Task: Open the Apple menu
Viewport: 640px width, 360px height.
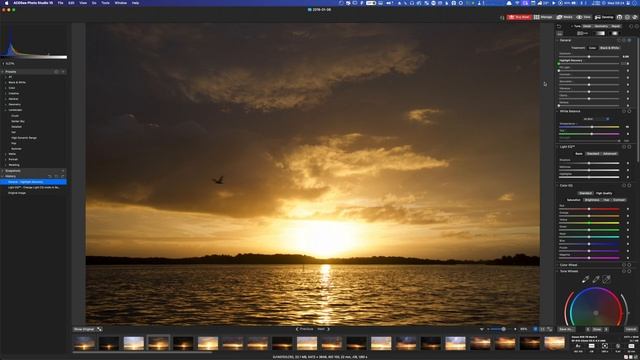Action: 6,3
